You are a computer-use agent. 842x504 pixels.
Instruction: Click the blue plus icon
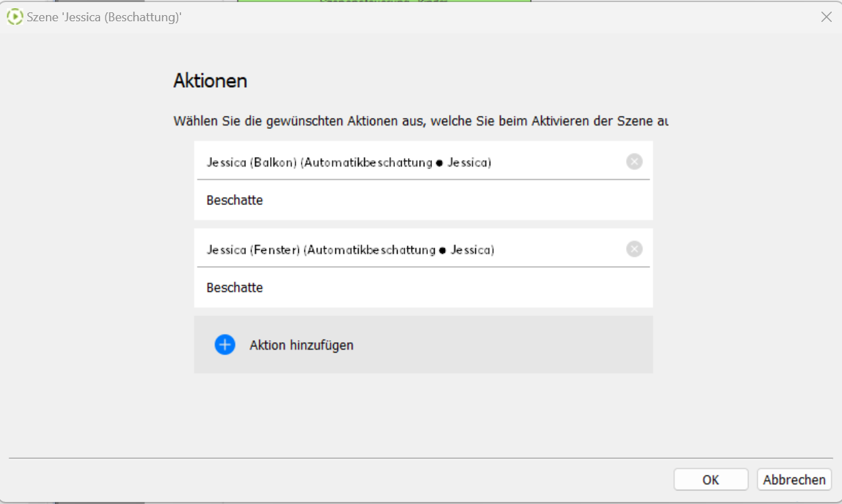click(225, 345)
